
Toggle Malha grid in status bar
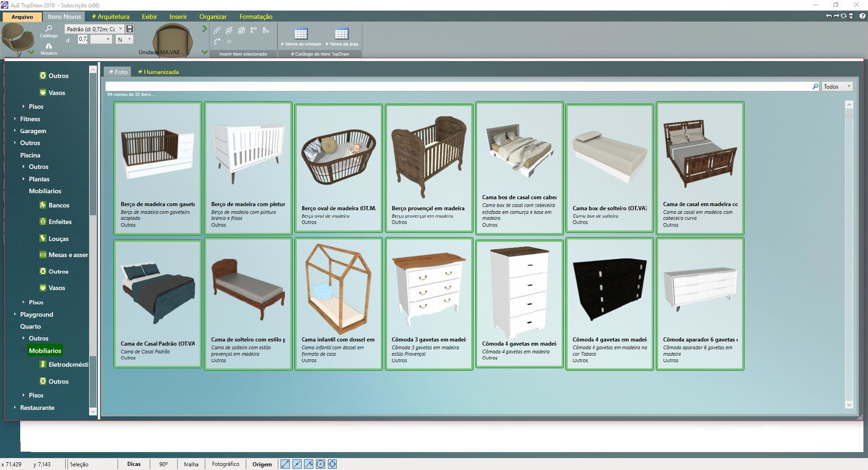[191, 464]
